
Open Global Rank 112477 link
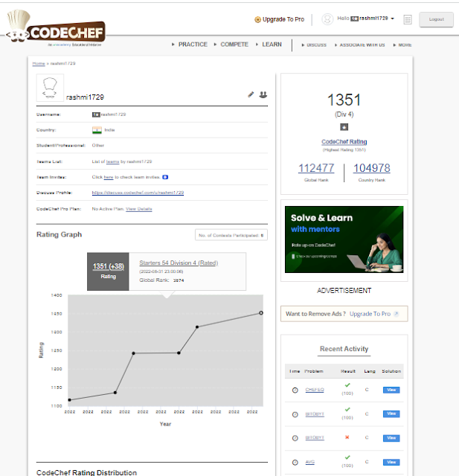pyautogui.click(x=316, y=168)
